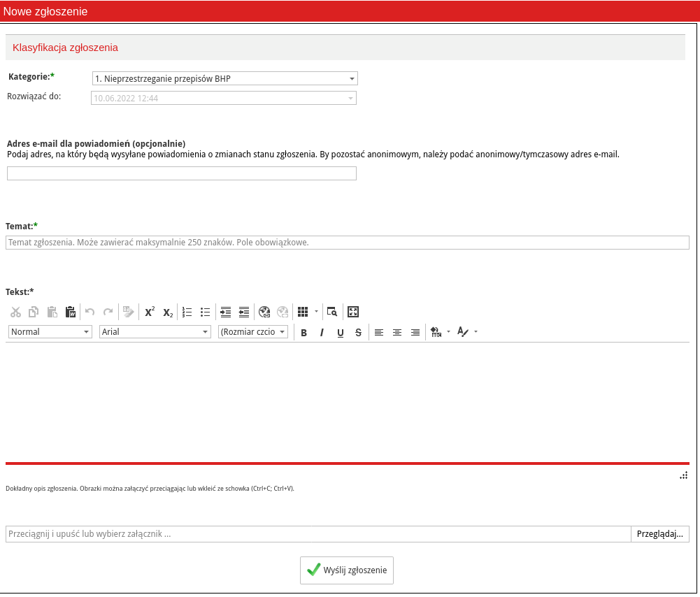Click the Wyślij zgłoszenie button

[x=347, y=570]
